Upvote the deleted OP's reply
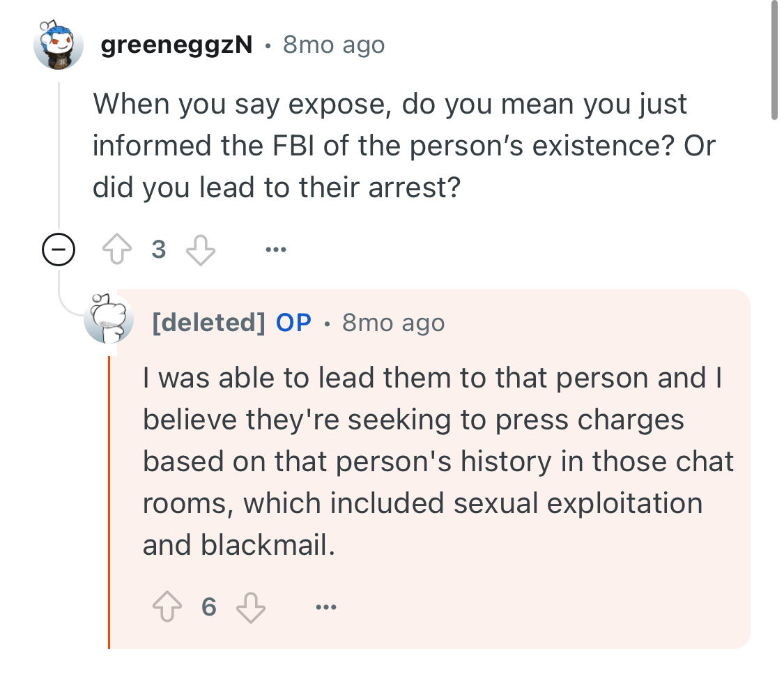Screen dimensions: 784x681 (167, 606)
